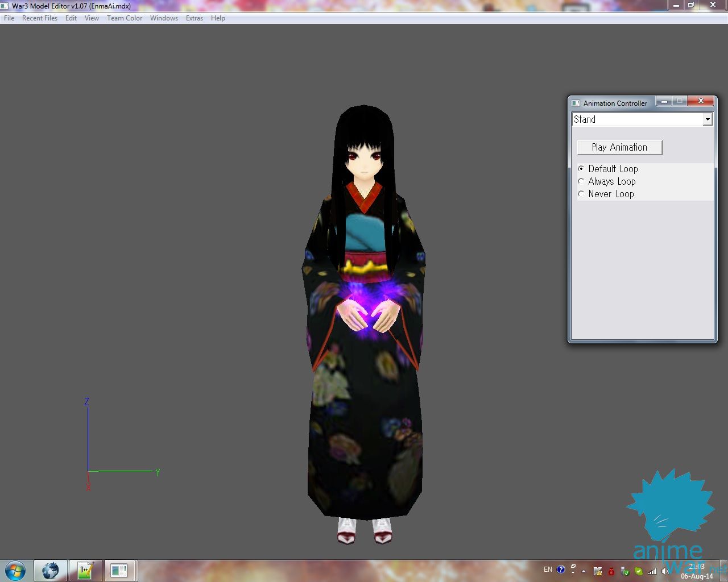Screen dimensions: 728x582
Task: Click the Show Desktop strip
Action: point(723,571)
